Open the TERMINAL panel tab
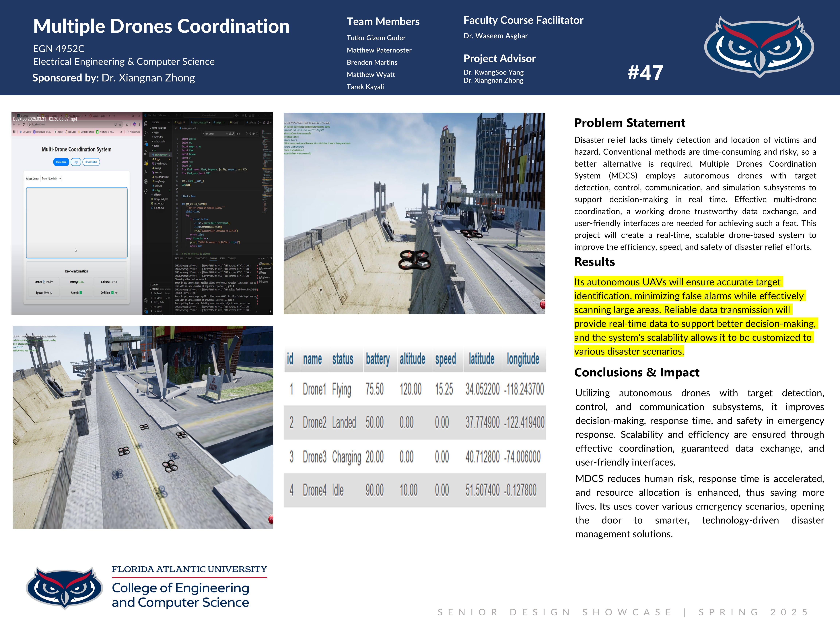840x630 pixels. coord(213,258)
